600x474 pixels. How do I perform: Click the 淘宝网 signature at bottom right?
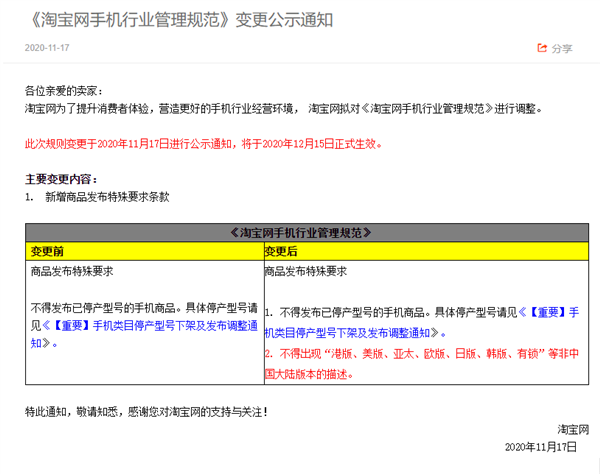(573, 430)
